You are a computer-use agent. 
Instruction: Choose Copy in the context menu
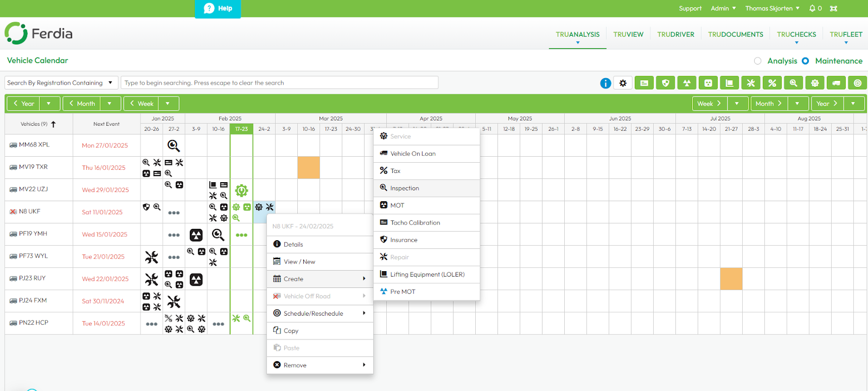pos(320,331)
